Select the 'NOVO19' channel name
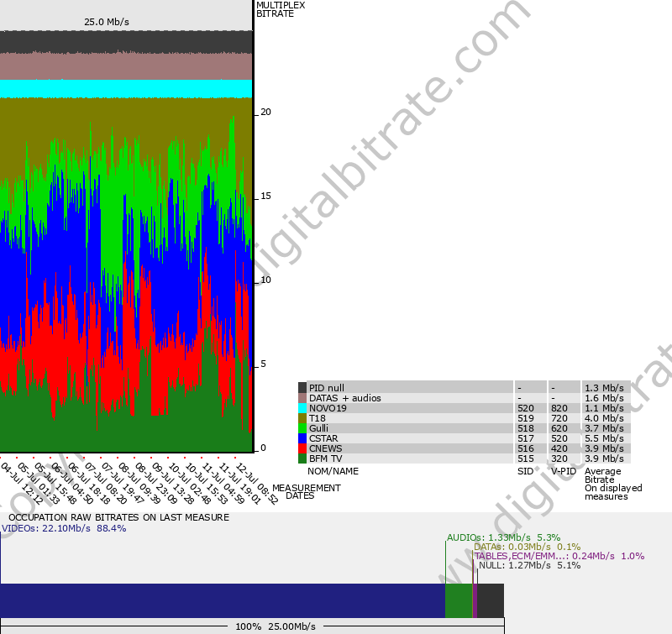Screen dimensions: 672x634 click(328, 408)
